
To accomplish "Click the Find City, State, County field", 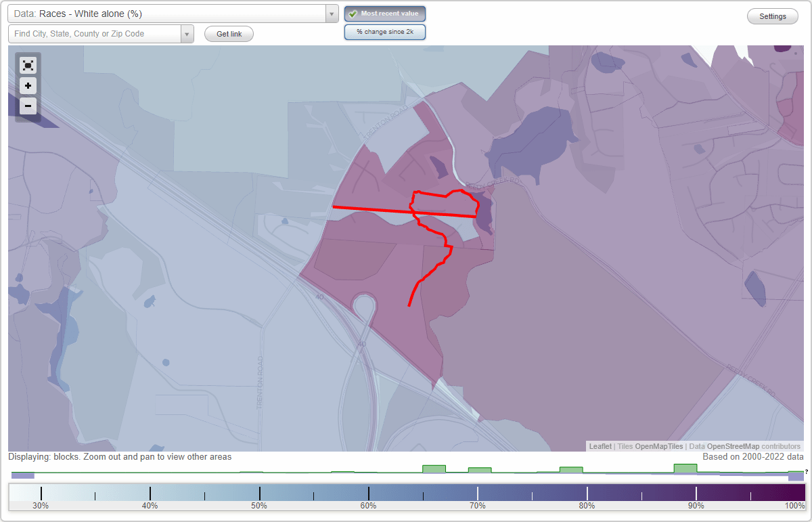I will point(95,34).
